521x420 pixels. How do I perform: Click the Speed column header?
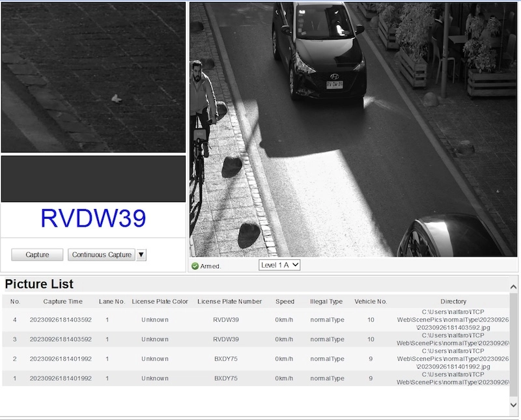(285, 301)
